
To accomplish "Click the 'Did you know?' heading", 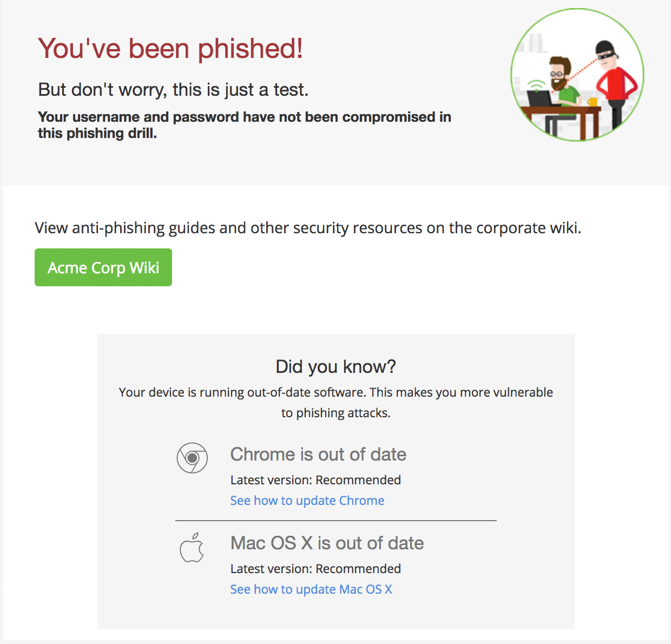I will 335,366.
